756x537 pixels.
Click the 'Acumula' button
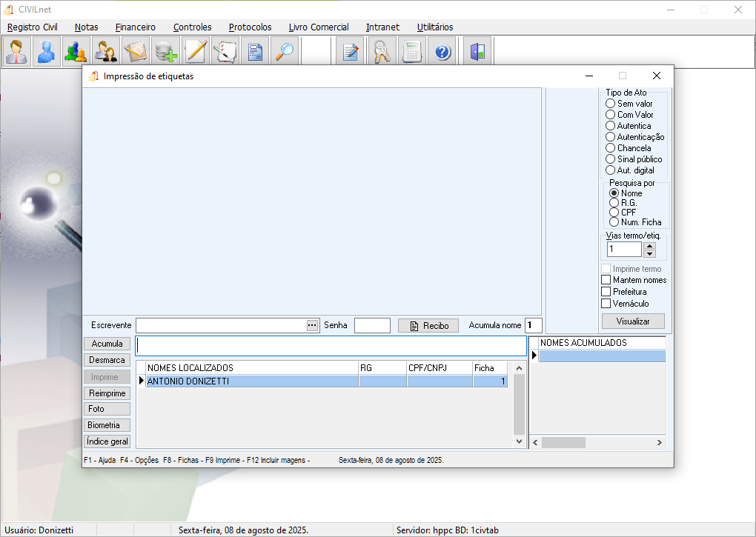click(107, 344)
